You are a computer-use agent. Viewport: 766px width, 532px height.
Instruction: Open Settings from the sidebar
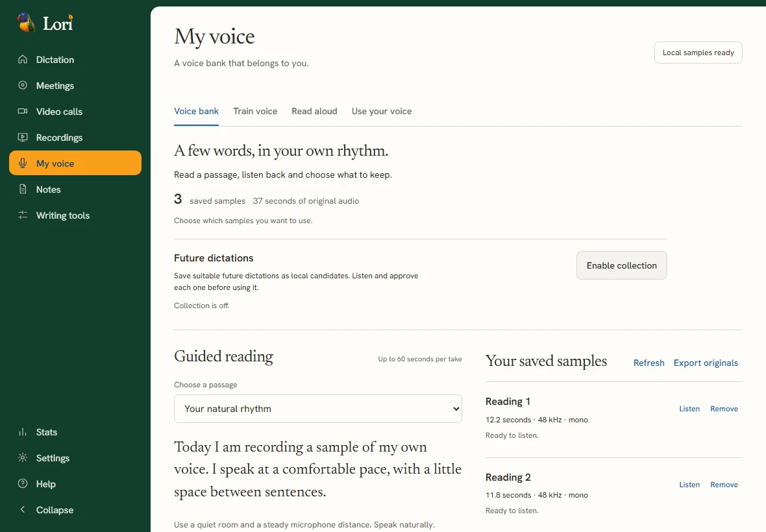click(75, 458)
